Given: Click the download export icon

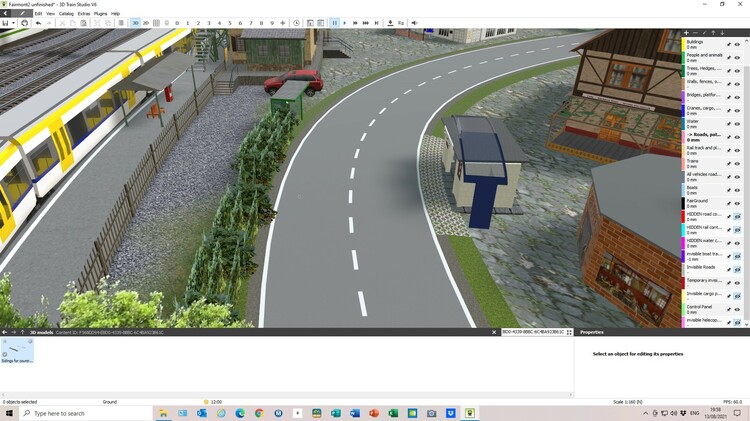Looking at the screenshot, I should [390, 23].
